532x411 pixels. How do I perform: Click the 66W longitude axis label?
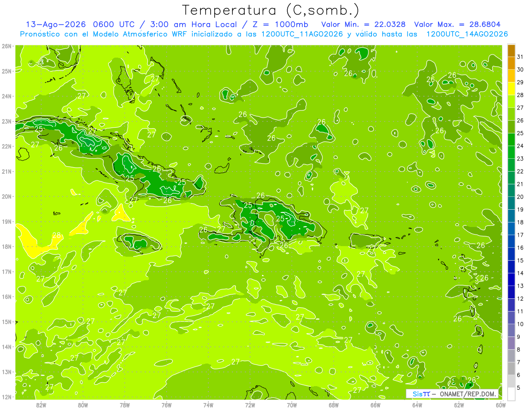click(376, 404)
